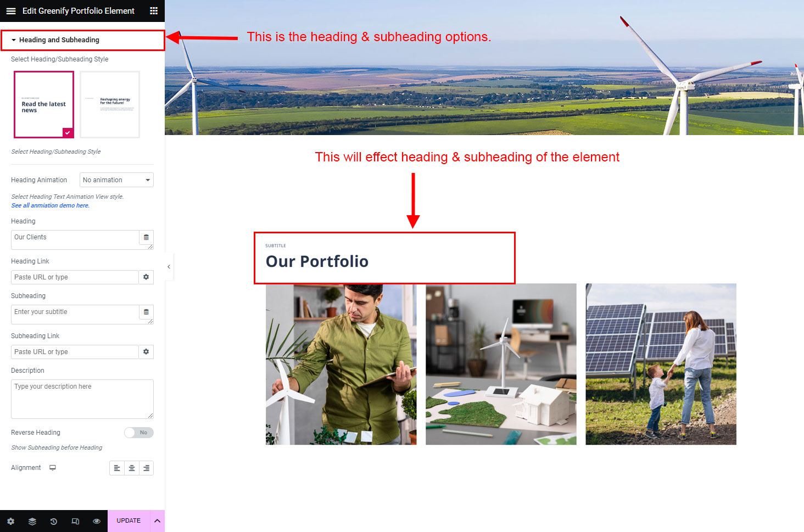The image size is (804, 532).
Task: Select the second heading style thumbnail
Action: (x=110, y=104)
